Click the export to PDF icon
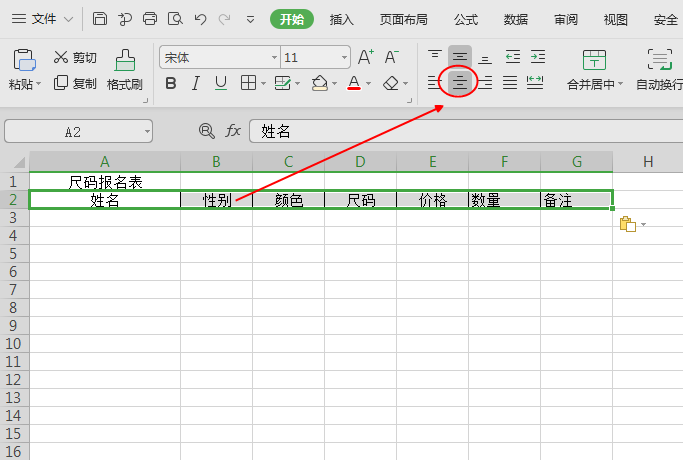This screenshot has width=683, height=460. click(x=125, y=19)
